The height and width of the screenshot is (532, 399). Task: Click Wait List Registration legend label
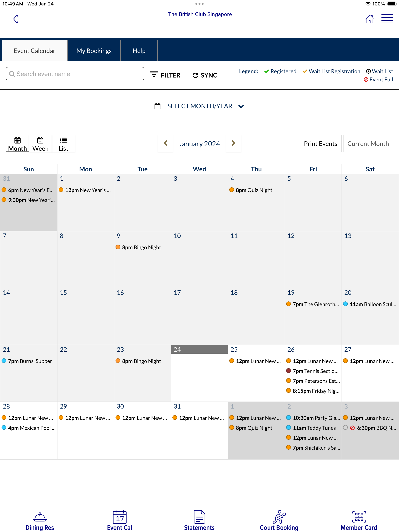coord(334,71)
